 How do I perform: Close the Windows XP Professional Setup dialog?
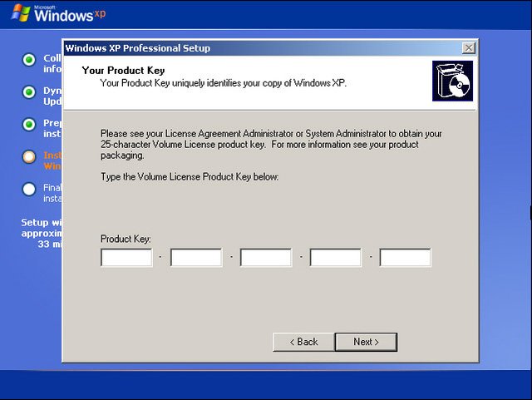point(469,48)
